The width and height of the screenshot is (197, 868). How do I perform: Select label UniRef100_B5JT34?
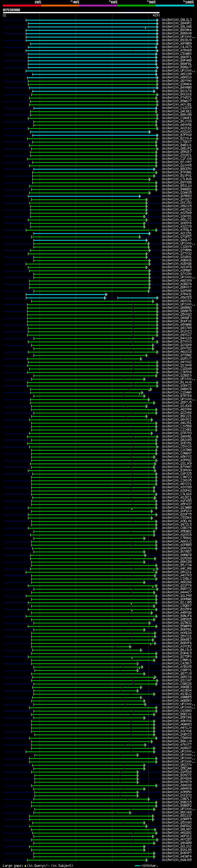(x=177, y=565)
